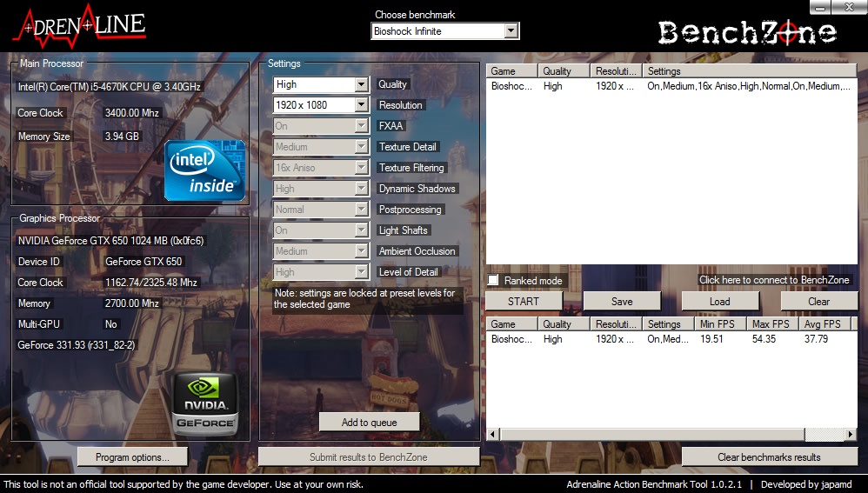Click the Multi-GPU No value
This screenshot has width=868, height=493.
click(110, 324)
